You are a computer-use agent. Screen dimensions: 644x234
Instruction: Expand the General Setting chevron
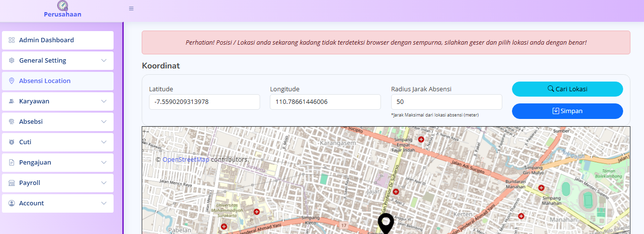coord(104,61)
